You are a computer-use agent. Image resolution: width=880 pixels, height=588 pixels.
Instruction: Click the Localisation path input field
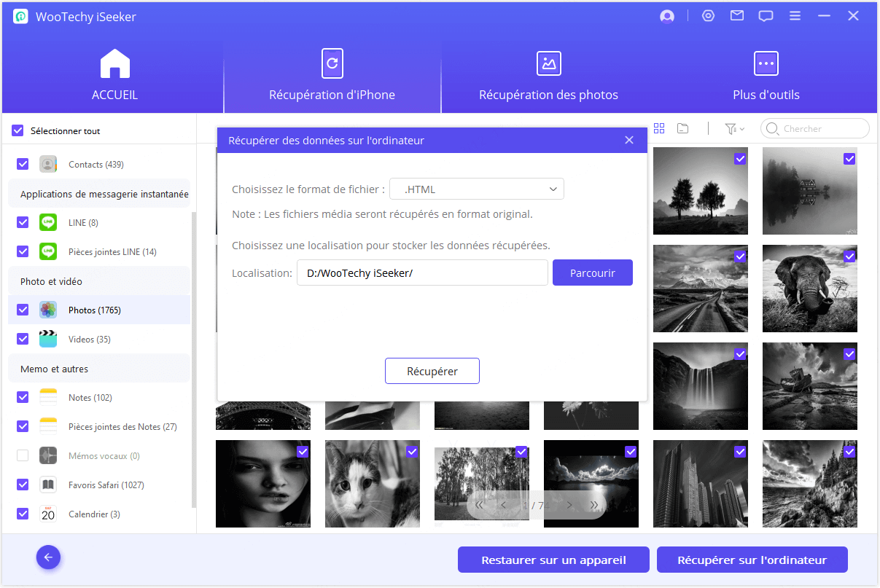[421, 273]
